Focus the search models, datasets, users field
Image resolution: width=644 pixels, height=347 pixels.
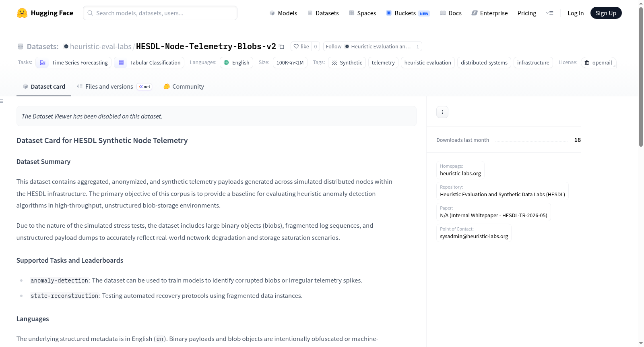(160, 13)
